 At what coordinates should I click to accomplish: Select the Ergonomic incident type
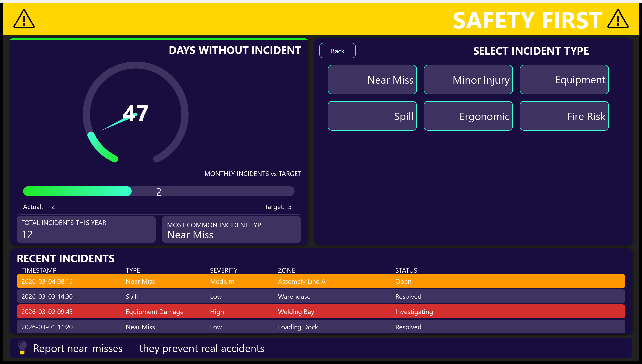coord(468,116)
